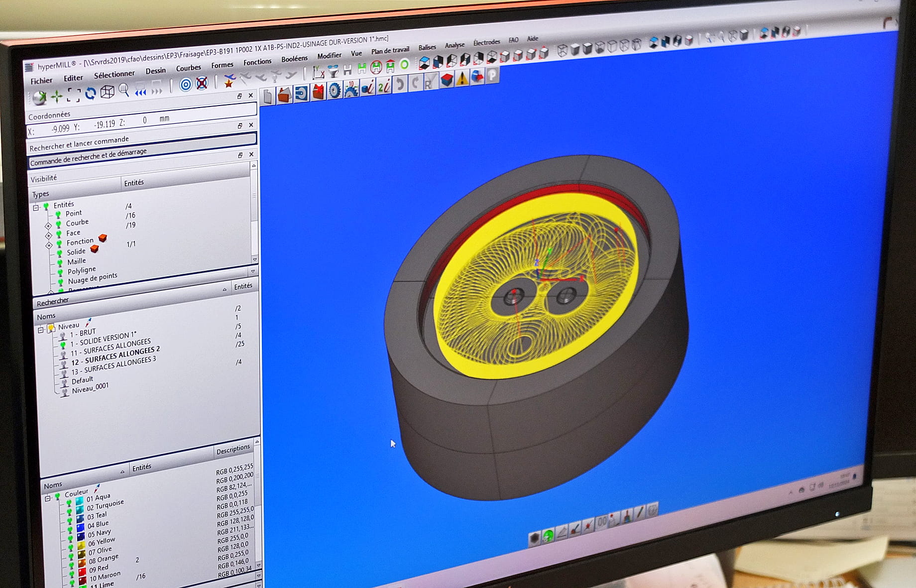Click the blue cylinder info icon

pos(367,88)
